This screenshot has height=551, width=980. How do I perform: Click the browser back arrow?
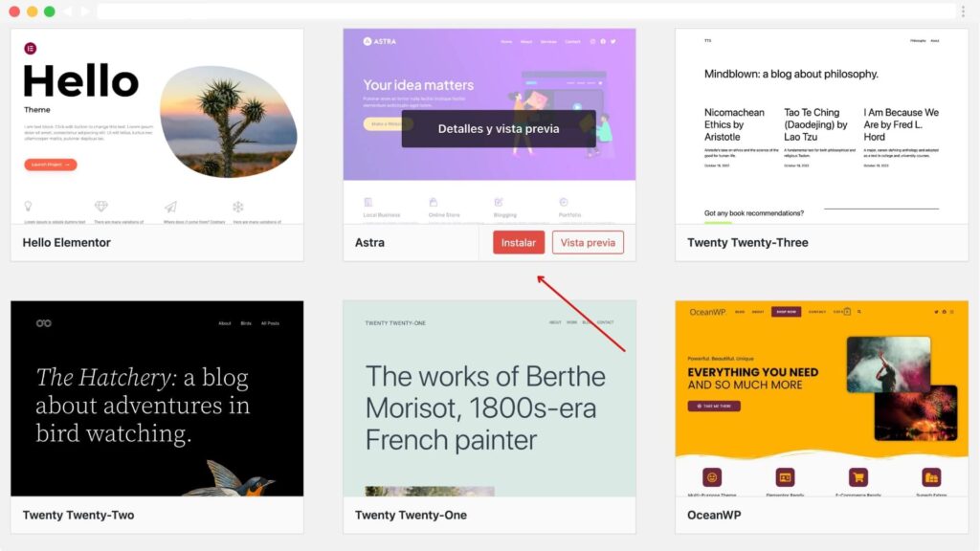pos(68,11)
